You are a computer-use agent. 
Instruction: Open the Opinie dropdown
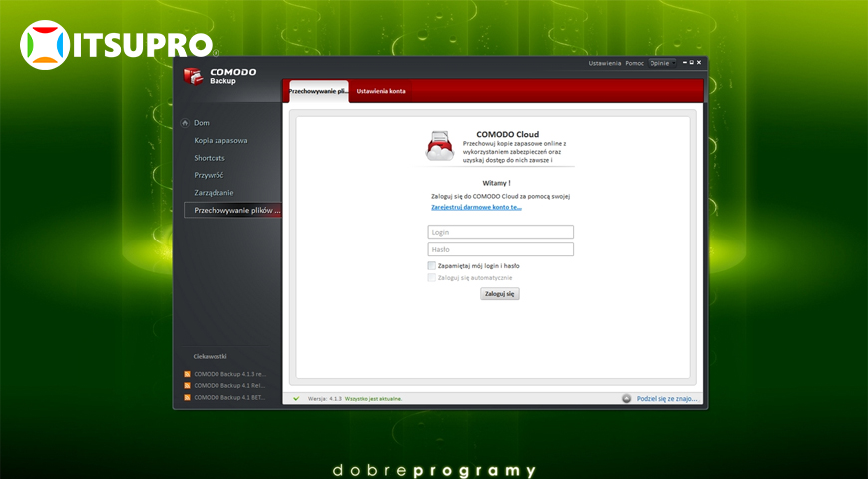[662, 63]
